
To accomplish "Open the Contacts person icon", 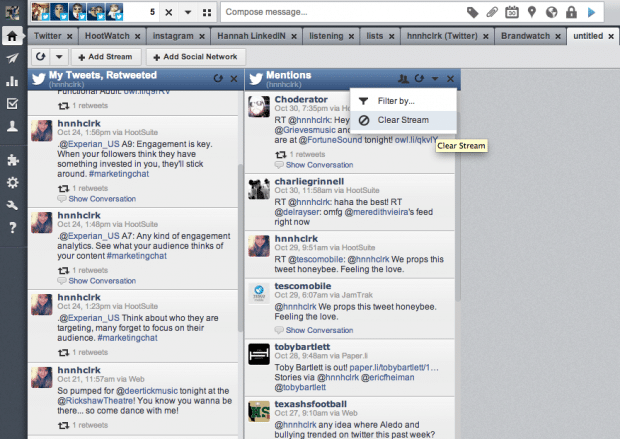I will [x=12, y=126].
